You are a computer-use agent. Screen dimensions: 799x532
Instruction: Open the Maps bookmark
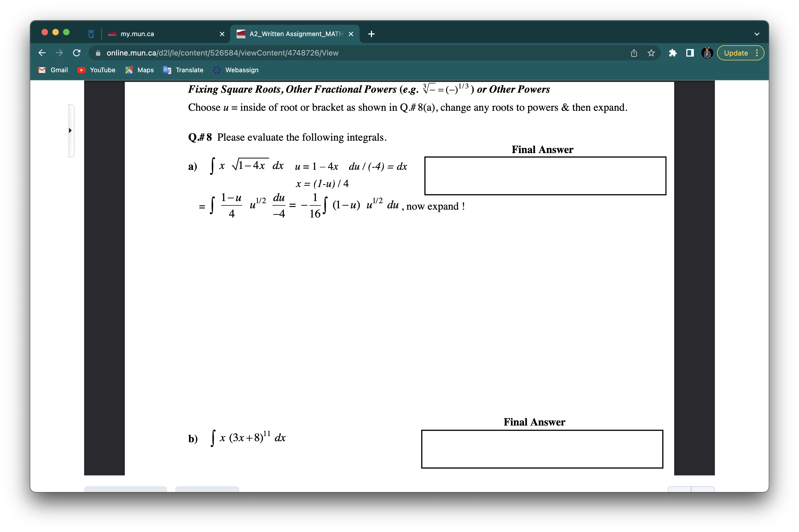point(139,70)
